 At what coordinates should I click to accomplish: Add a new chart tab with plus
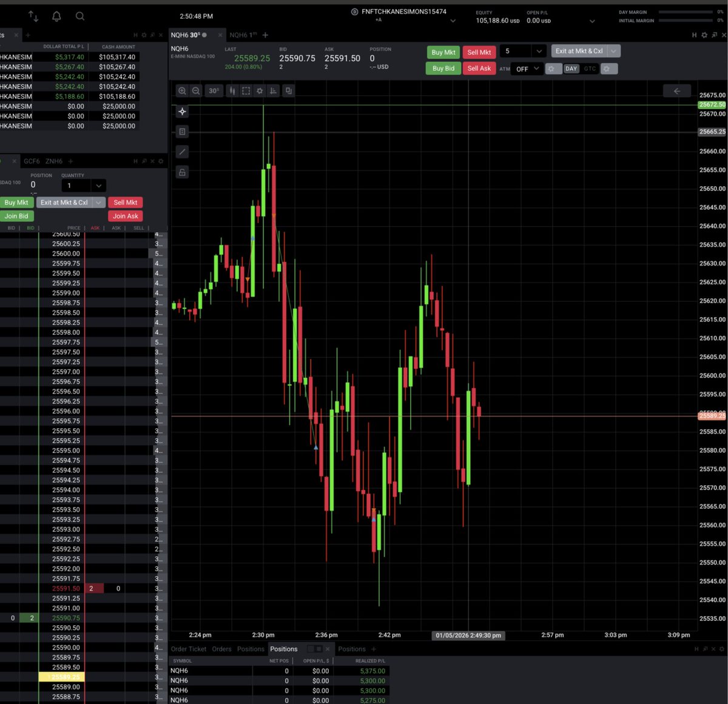pos(265,35)
